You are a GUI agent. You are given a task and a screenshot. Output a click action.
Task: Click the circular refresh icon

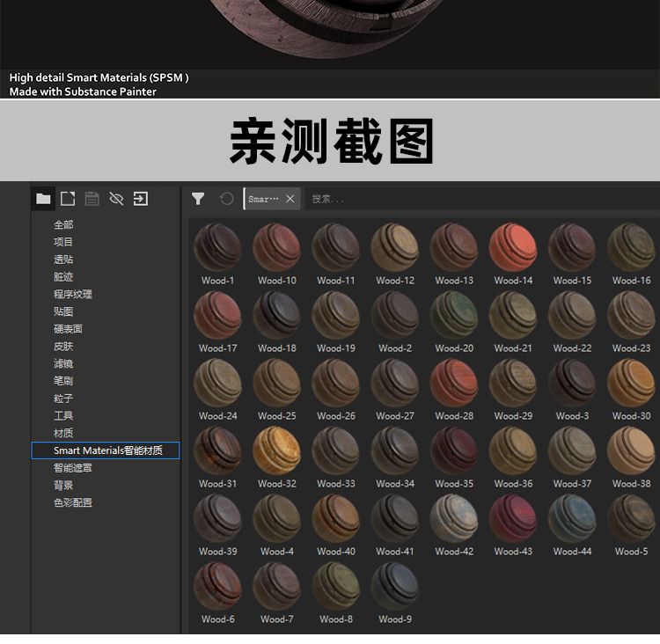click(x=227, y=199)
